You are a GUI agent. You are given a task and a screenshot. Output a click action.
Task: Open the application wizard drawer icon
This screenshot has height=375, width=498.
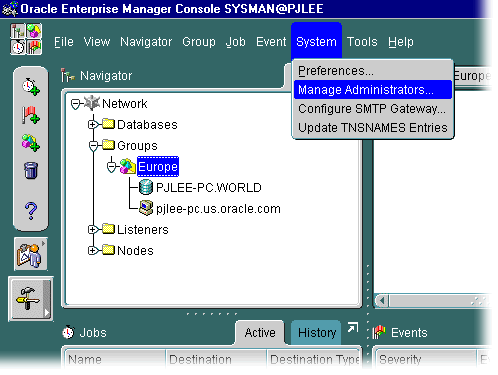coord(31,254)
